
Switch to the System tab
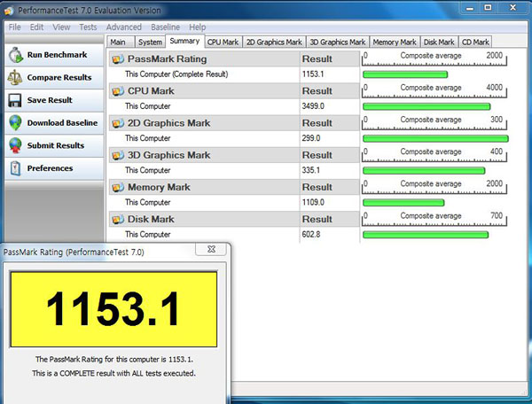point(150,42)
